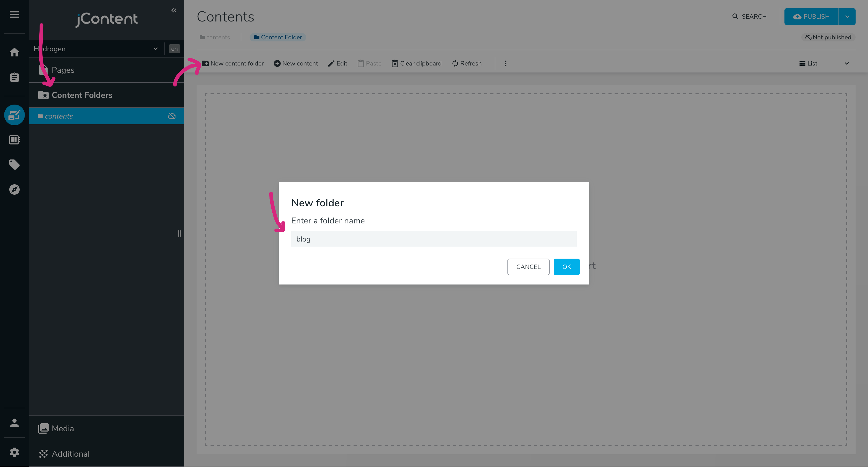Click the home icon in left rail
This screenshot has width=868, height=467.
coord(14,52)
